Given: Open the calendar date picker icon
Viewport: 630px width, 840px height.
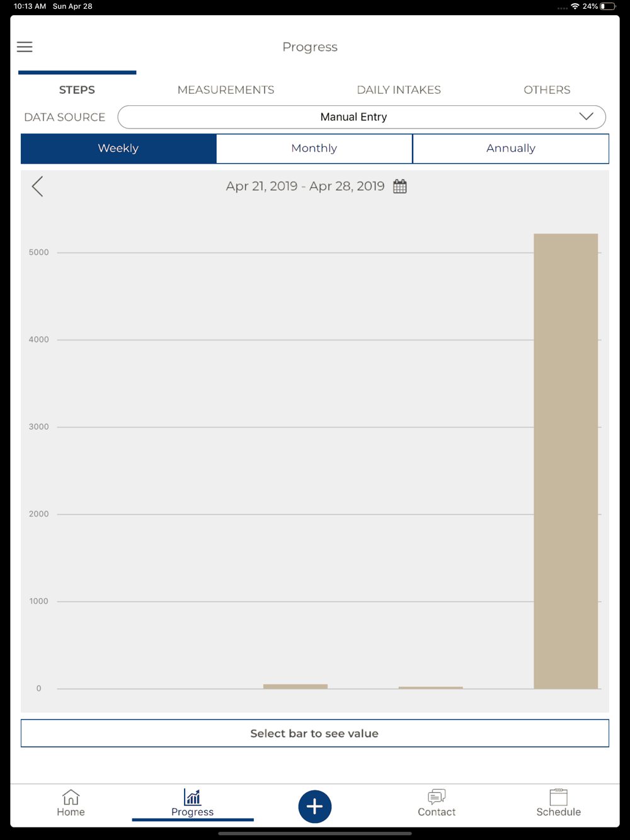Looking at the screenshot, I should coord(400,186).
